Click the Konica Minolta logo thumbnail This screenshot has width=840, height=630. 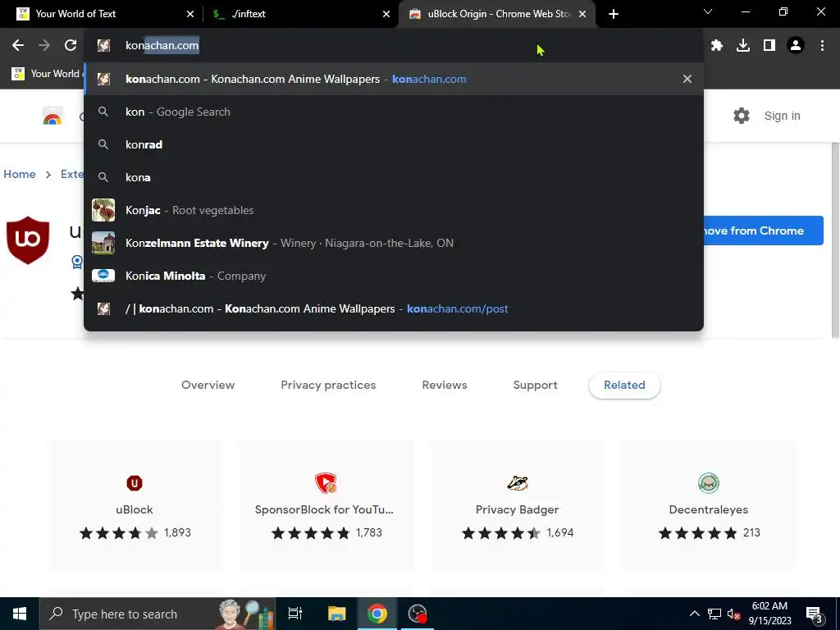(x=103, y=276)
